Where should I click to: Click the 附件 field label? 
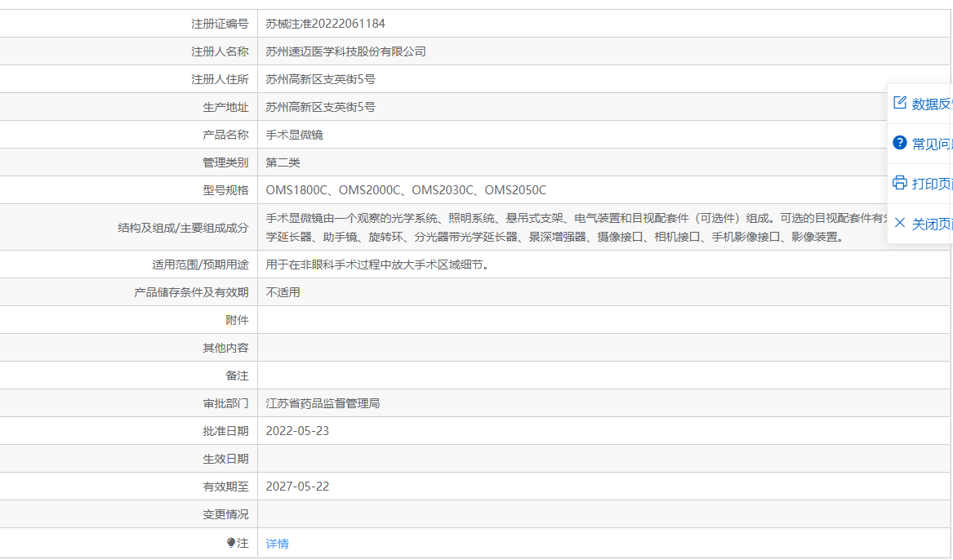[237, 320]
